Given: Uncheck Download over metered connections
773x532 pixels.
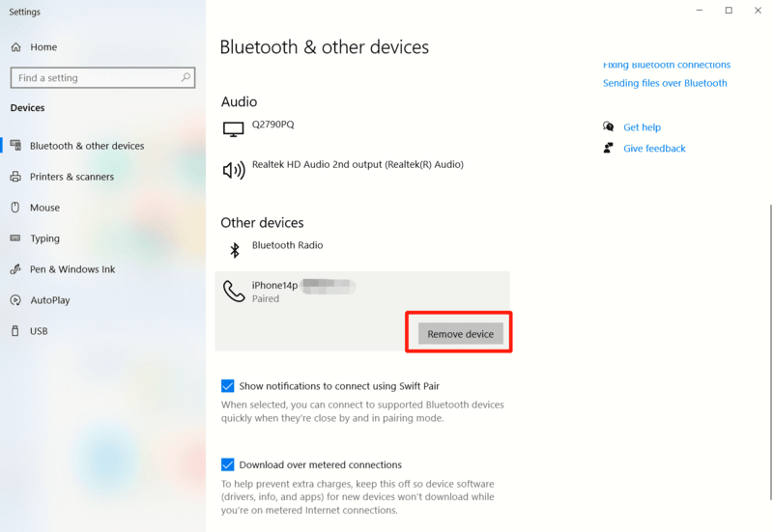Looking at the screenshot, I should [228, 464].
